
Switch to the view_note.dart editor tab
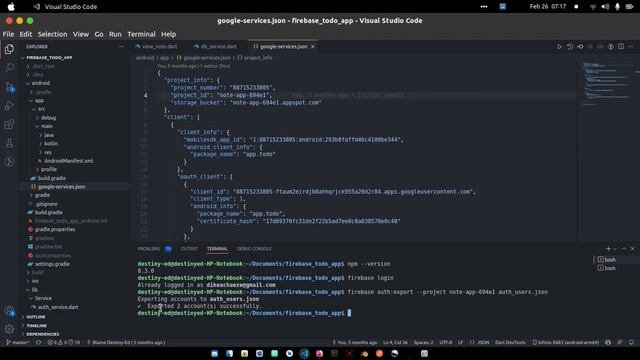157,47
